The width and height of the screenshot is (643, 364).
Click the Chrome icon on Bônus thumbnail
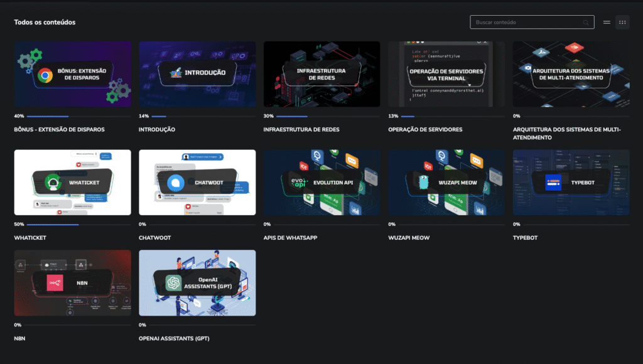point(45,76)
